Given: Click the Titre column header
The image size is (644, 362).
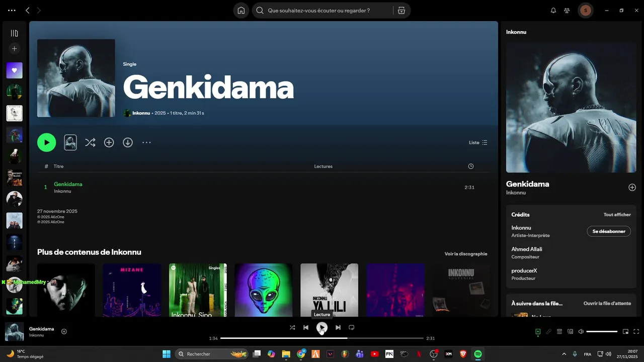Looking at the screenshot, I should [x=58, y=166].
